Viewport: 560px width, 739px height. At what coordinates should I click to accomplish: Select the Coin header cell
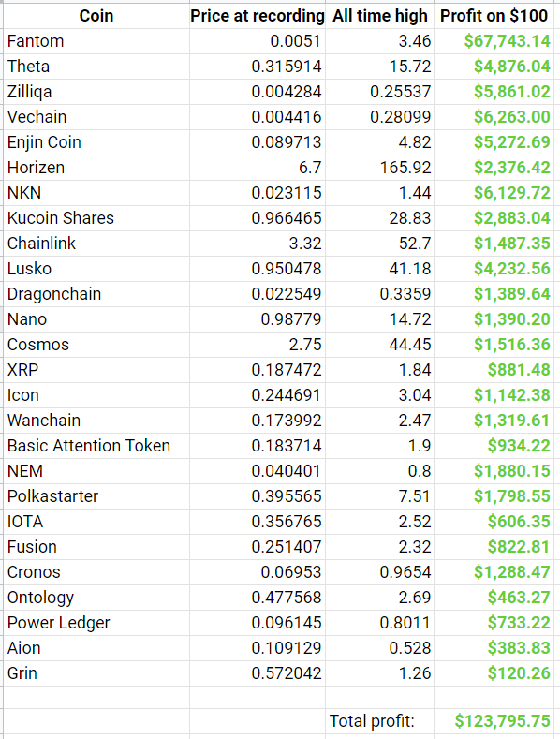click(96, 16)
